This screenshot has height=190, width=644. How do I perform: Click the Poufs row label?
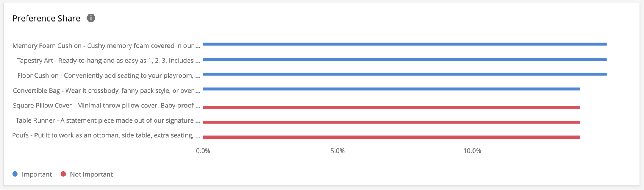click(106, 135)
